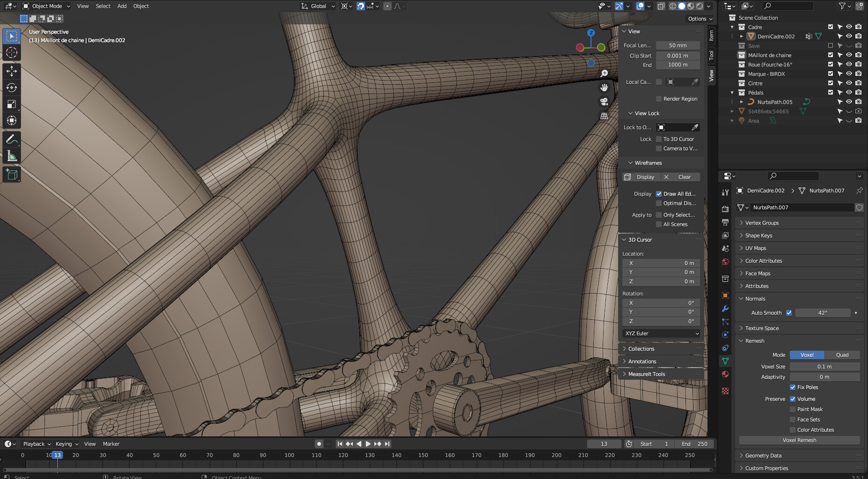Image resolution: width=868 pixels, height=479 pixels.
Task: Open the Render Properties tab
Action: [725, 209]
